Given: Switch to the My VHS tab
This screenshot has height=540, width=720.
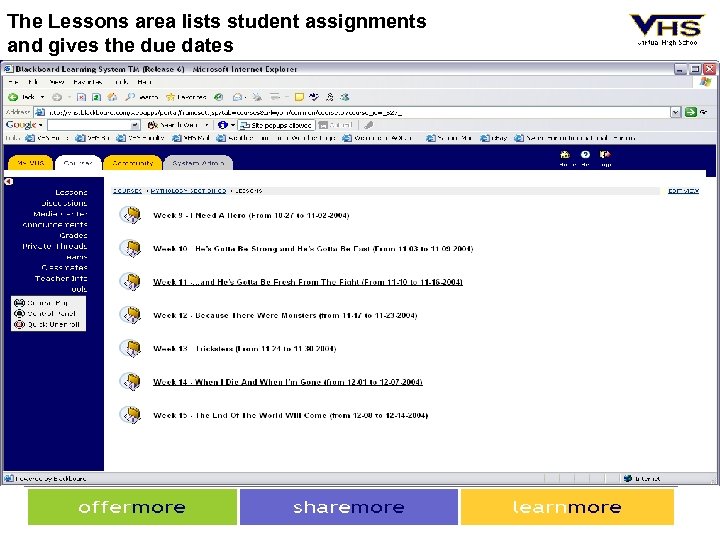Looking at the screenshot, I should click(30, 163).
